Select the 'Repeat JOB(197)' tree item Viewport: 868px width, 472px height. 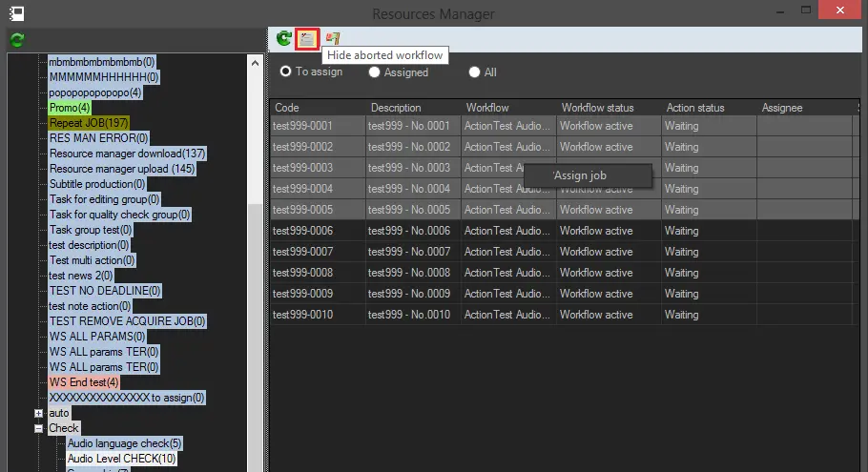[89, 123]
